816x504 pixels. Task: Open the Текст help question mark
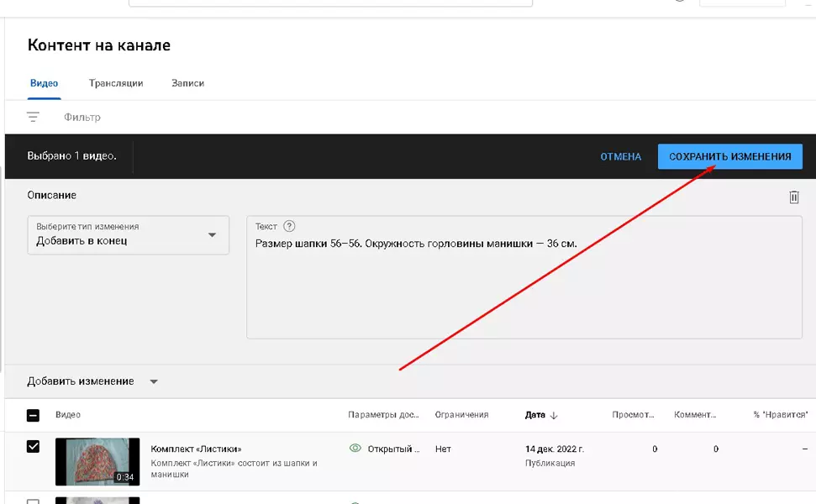coord(289,226)
